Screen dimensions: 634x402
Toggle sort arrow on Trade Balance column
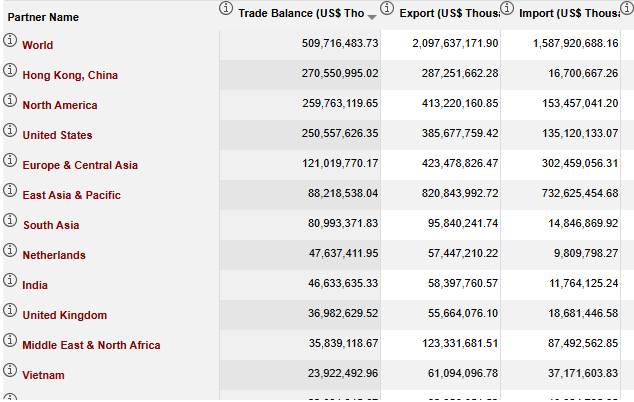[x=372, y=17]
